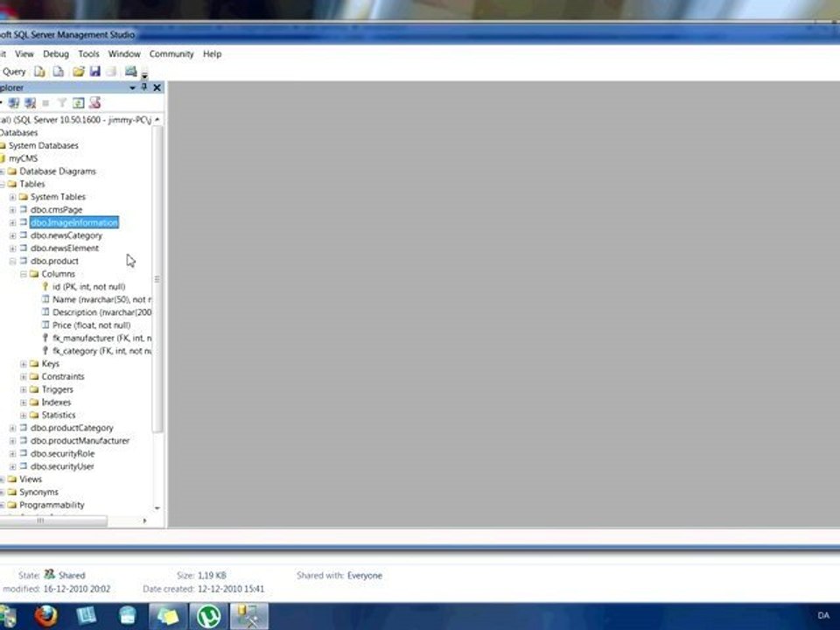Click the 'Everyone' shared-with value
Viewport: 840px width, 630px height.
click(x=365, y=576)
